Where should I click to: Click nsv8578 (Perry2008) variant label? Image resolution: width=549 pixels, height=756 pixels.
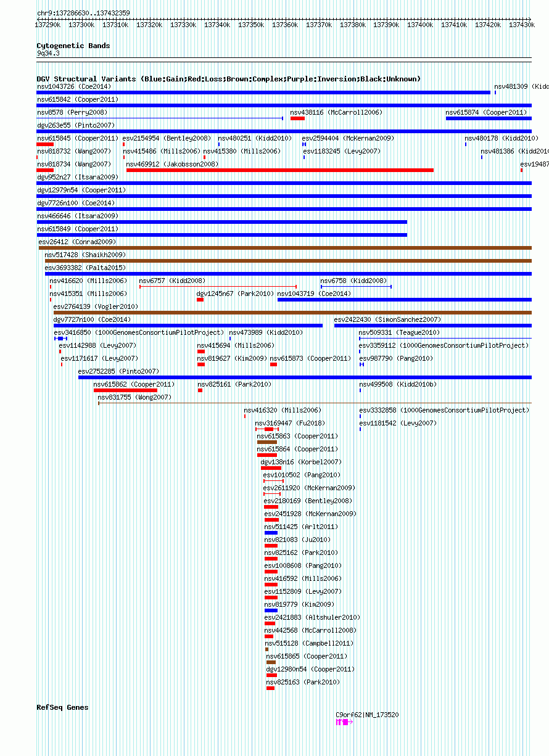(x=72, y=112)
